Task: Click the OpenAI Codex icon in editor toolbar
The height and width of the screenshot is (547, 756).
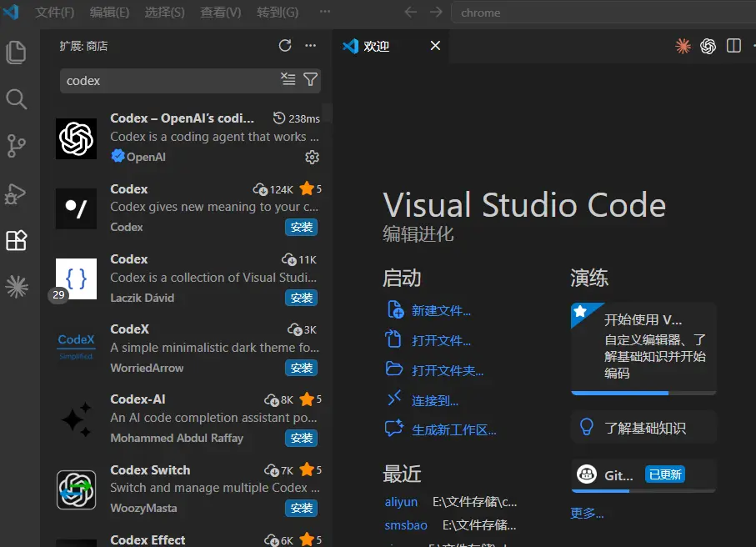Action: coord(708,46)
